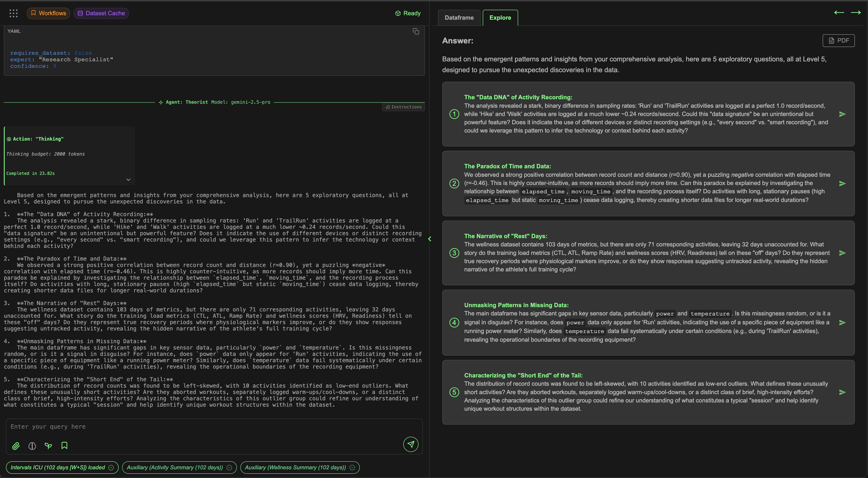
Task: Collapse the Thinking action panel chevron
Action: [128, 180]
